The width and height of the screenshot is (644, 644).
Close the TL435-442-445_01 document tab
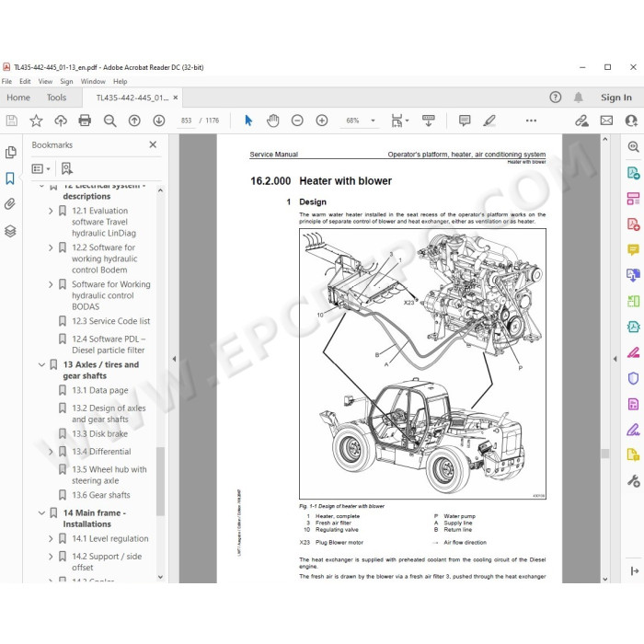(176, 98)
